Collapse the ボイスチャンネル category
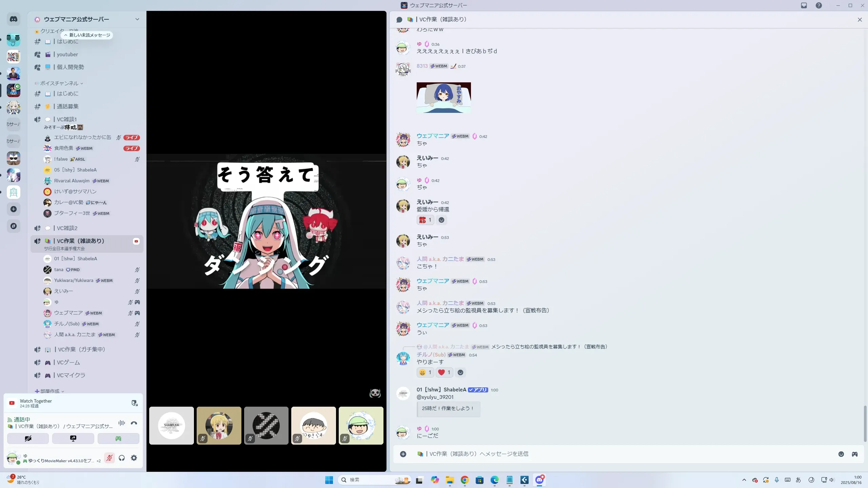 tap(59, 83)
